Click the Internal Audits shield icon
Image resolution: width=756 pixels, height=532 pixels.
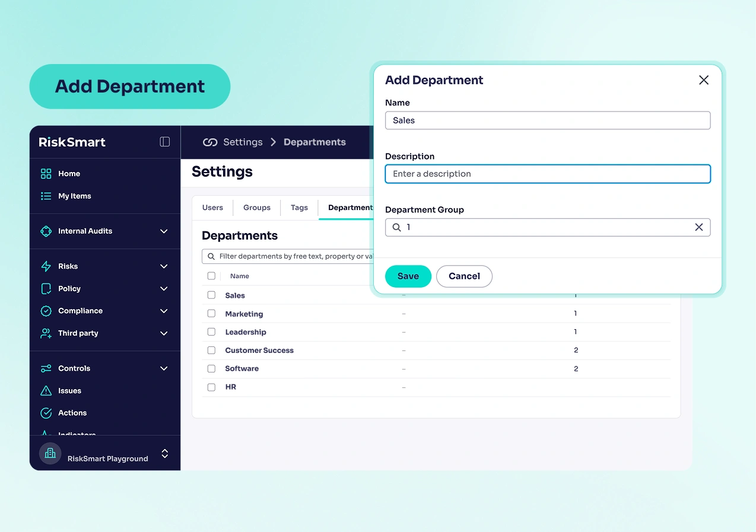[46, 231]
